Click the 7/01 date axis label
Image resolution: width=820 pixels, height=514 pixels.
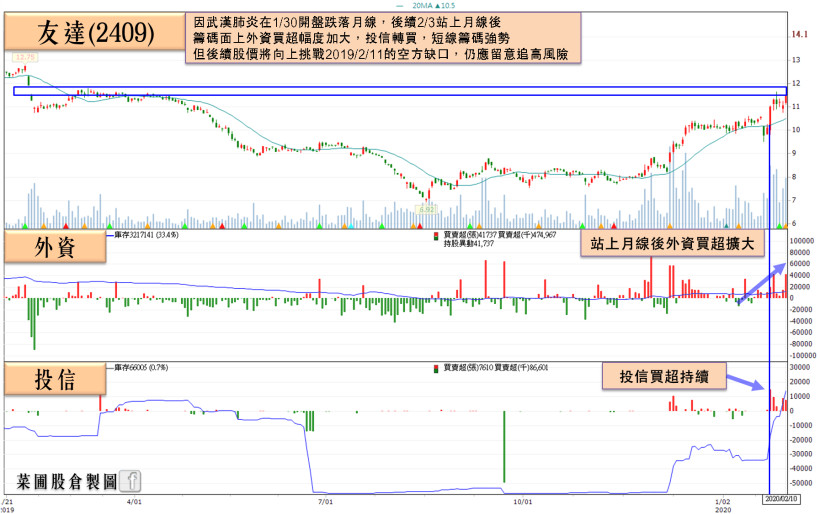click(325, 501)
